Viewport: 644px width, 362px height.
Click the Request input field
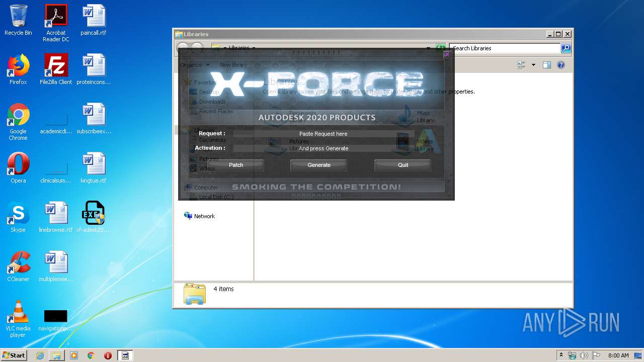[324, 134]
